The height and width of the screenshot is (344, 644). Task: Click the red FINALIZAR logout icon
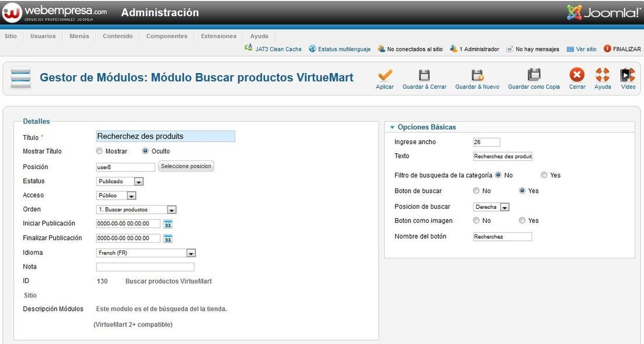point(608,49)
